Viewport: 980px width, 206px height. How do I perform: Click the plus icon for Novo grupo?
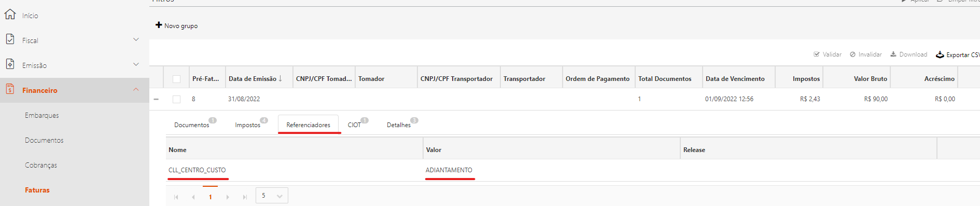(159, 25)
